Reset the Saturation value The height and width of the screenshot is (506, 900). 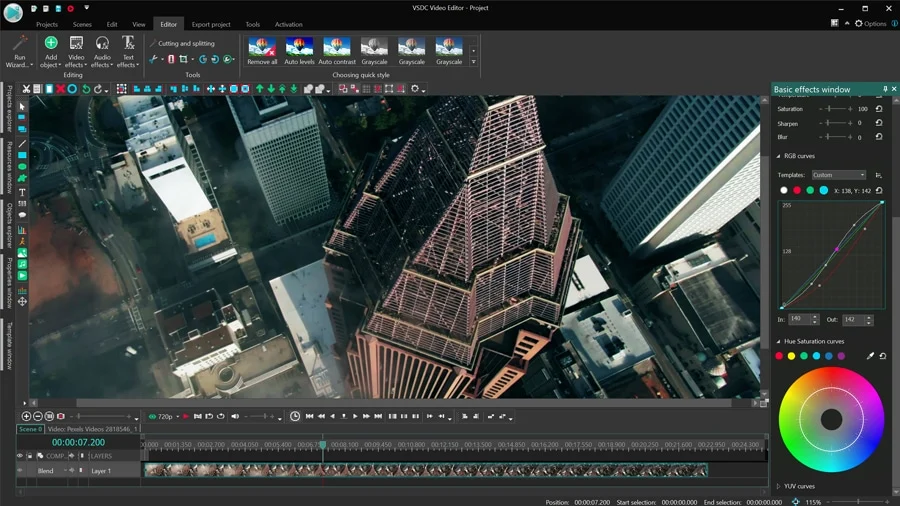click(x=879, y=109)
